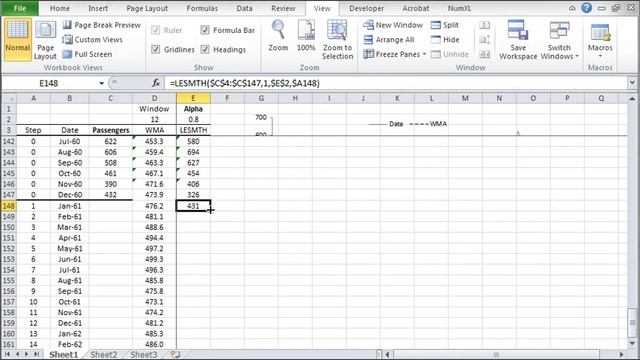This screenshot has width=640, height=360.
Task: Click the Unhide window button
Action: pos(450,54)
